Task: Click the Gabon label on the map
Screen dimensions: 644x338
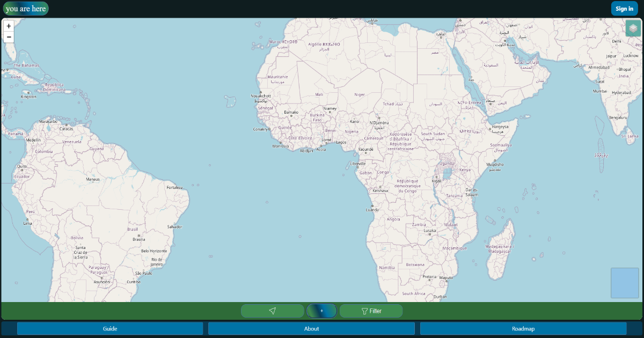Action: (x=366, y=173)
